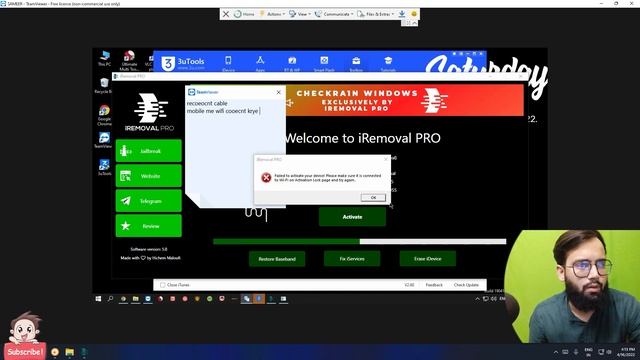Open the Telegram sidebar button
Image resolution: width=640 pixels, height=360 pixels.
pyautogui.click(x=149, y=201)
